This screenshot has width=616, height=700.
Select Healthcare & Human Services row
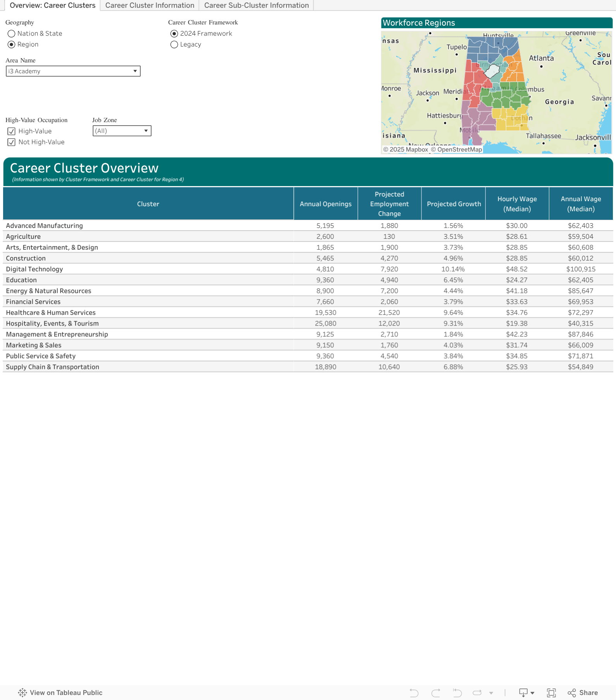tap(308, 312)
